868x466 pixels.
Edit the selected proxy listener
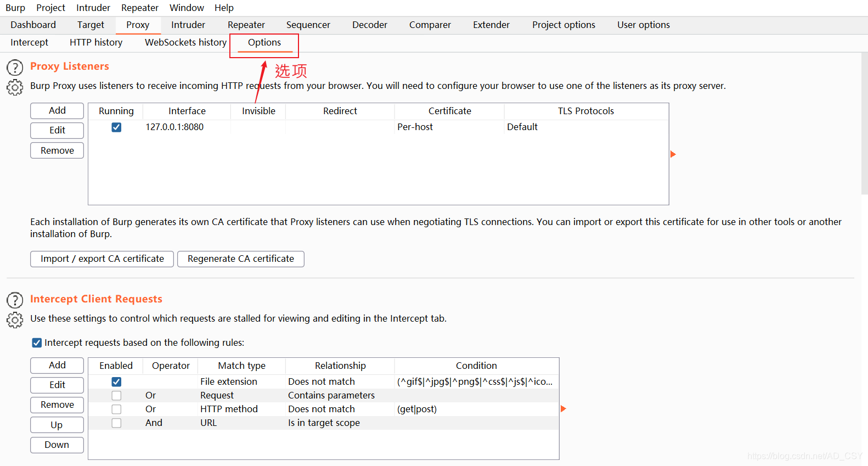point(57,130)
